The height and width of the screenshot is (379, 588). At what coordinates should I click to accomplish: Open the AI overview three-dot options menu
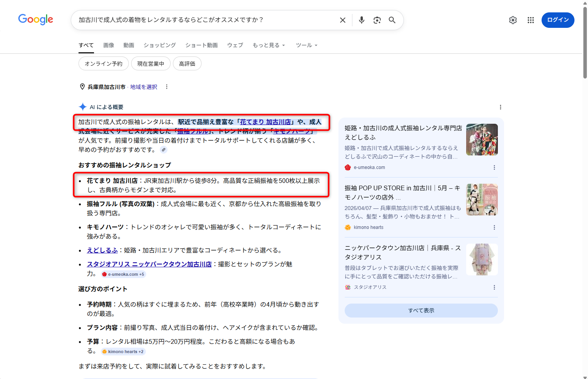pyautogui.click(x=501, y=107)
